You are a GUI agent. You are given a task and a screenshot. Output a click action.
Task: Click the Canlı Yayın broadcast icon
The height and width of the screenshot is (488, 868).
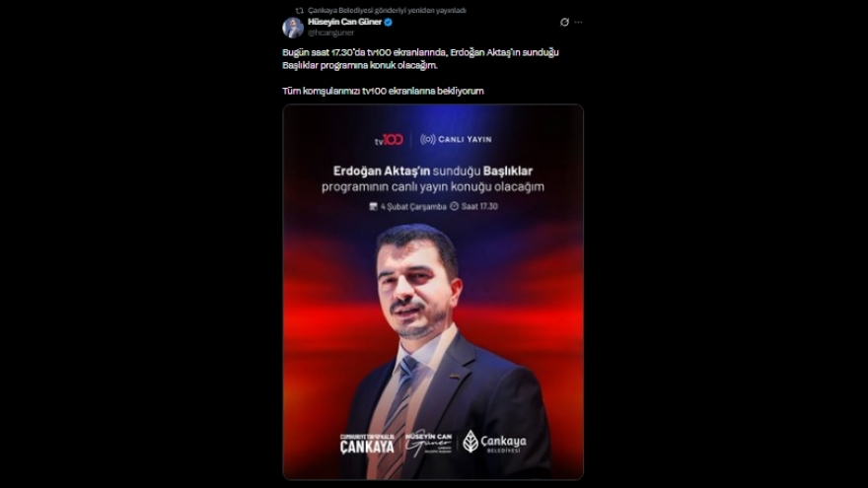coord(427,139)
